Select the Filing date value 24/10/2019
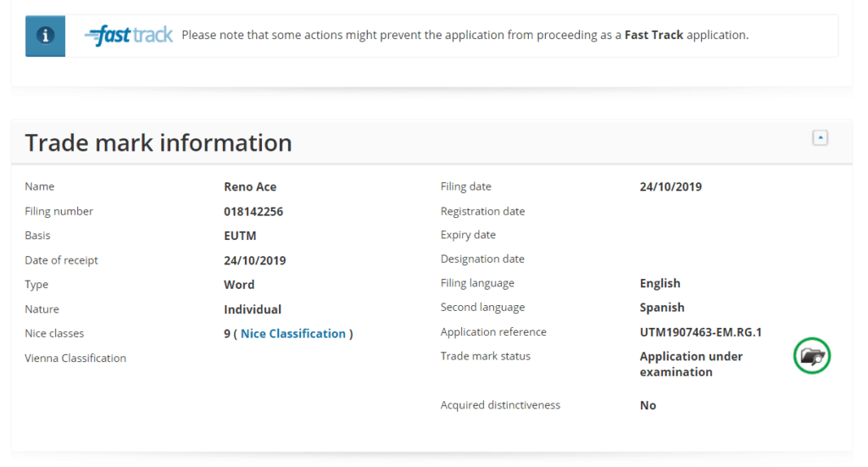Viewport: 868px width, 467px height. click(671, 187)
